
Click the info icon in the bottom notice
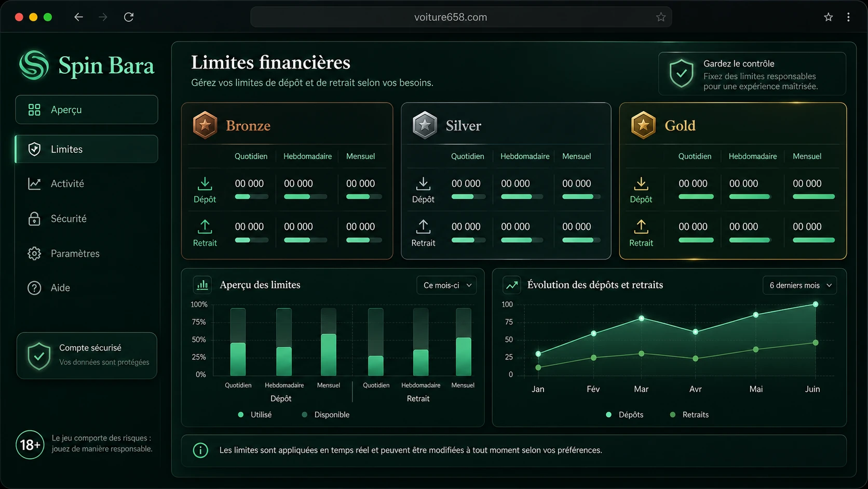(x=200, y=450)
